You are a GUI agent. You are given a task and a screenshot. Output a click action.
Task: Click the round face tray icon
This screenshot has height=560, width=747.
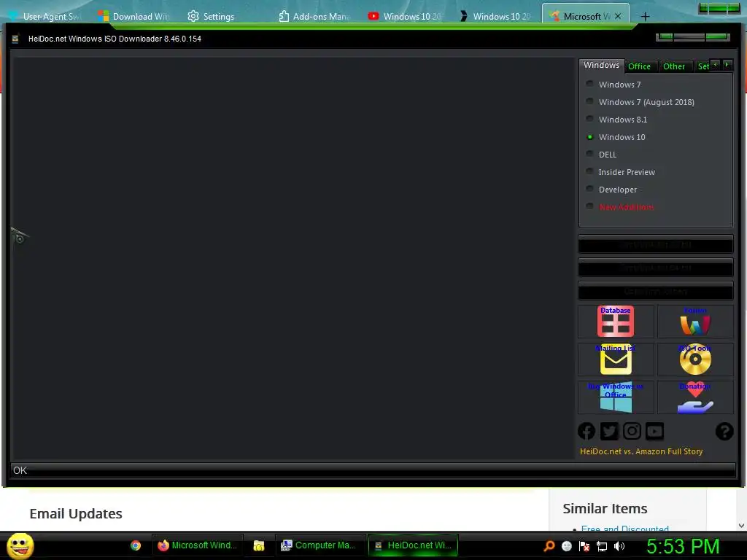pos(567,545)
